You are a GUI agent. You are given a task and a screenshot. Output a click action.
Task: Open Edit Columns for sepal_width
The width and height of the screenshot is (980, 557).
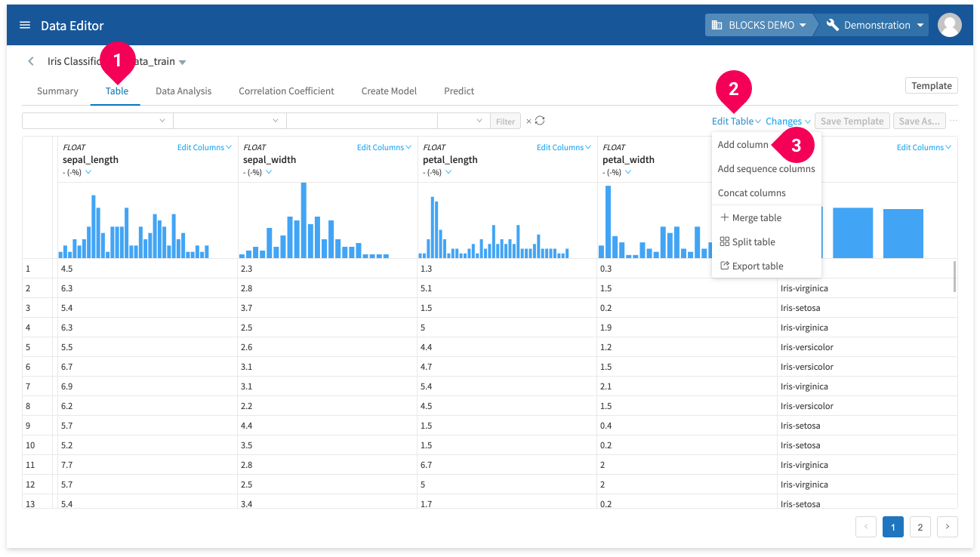384,147
